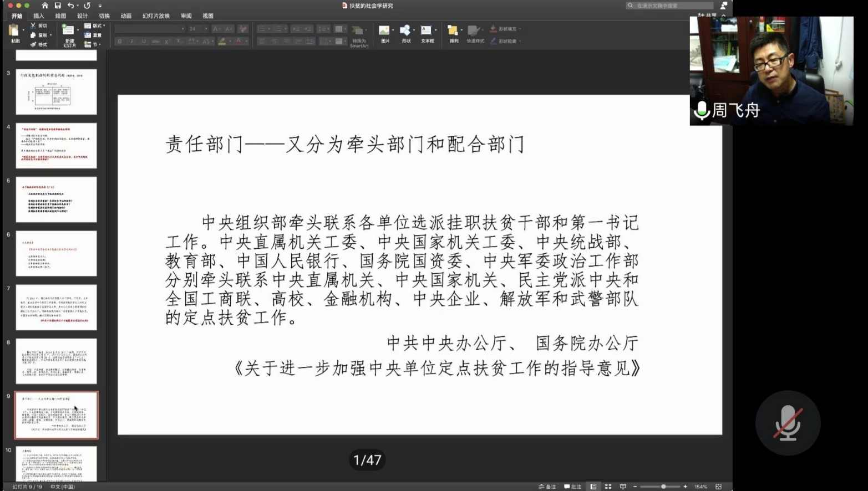Expand the Layout (版式) dropdown

click(x=95, y=26)
